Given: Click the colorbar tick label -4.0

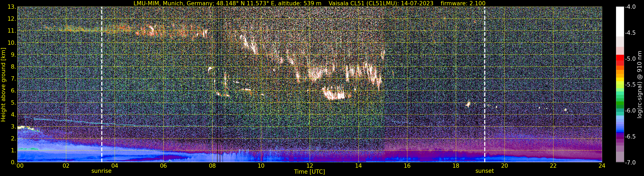Looking at the screenshot, I should tap(630, 7).
